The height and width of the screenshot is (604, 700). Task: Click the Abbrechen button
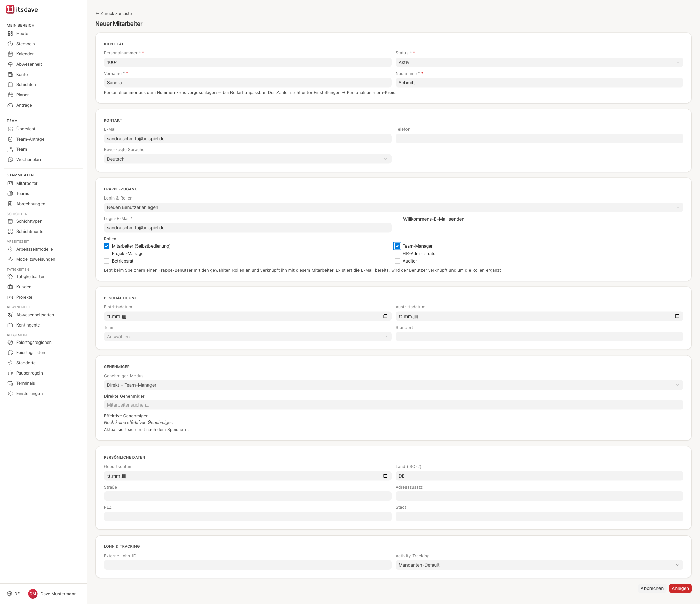click(652, 588)
